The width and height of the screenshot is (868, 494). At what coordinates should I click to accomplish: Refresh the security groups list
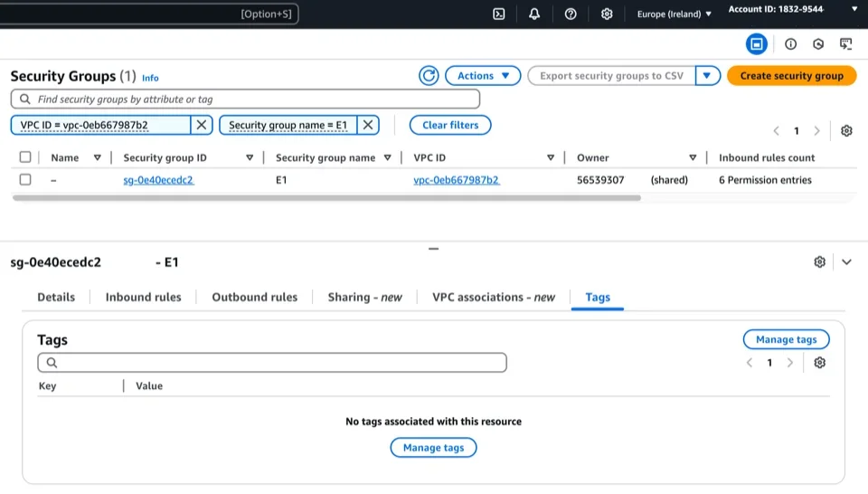(429, 76)
